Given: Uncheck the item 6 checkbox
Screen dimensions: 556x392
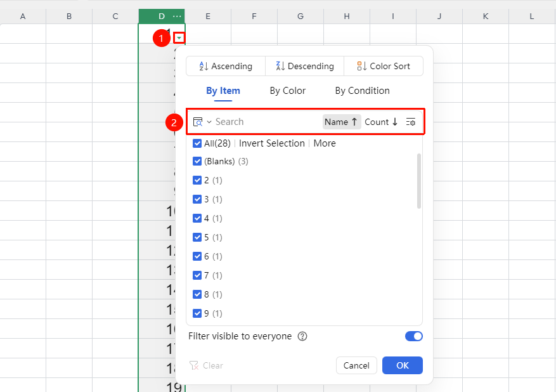Looking at the screenshot, I should coord(197,256).
